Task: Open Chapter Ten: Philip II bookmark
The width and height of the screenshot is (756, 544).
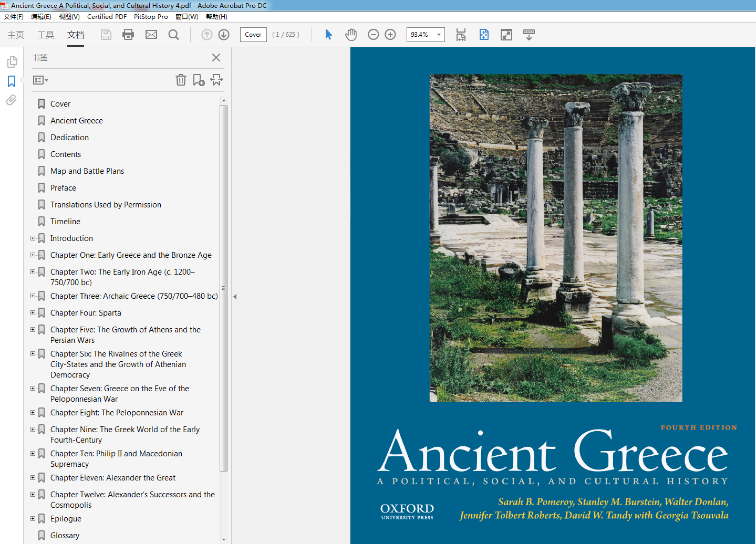Action: 116,459
